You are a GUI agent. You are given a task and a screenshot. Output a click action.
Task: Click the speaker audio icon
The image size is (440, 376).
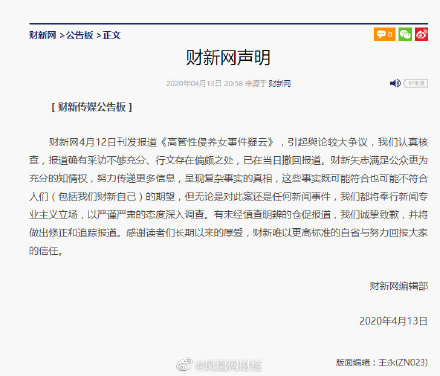click(x=395, y=83)
